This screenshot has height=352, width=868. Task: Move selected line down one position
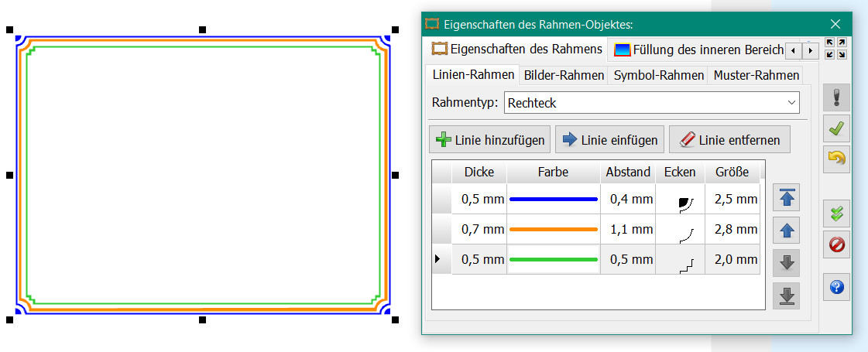click(x=787, y=263)
